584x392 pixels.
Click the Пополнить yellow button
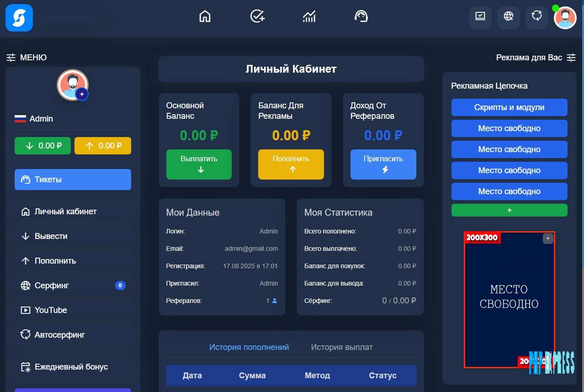click(291, 164)
